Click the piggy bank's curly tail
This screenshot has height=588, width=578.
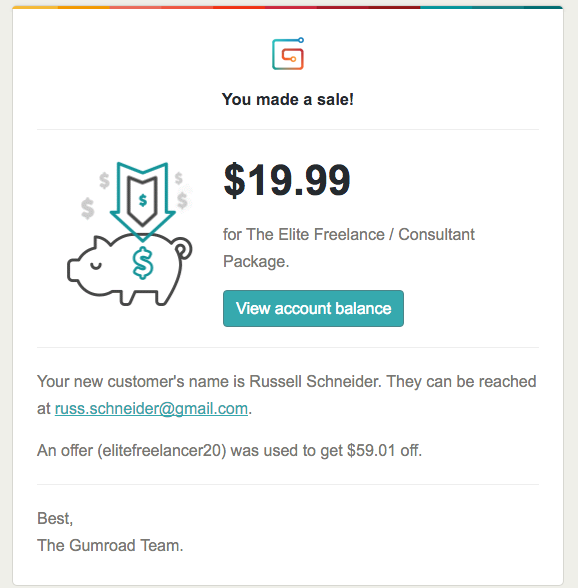pos(182,249)
